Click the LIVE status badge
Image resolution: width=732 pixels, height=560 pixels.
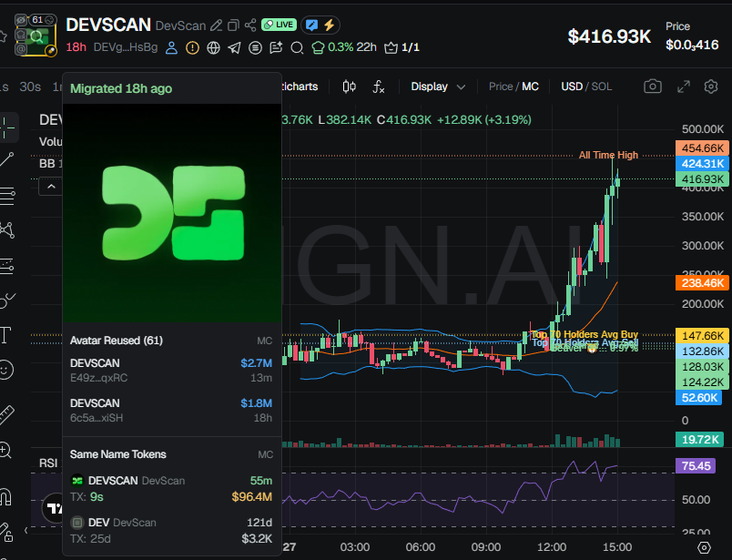279,25
